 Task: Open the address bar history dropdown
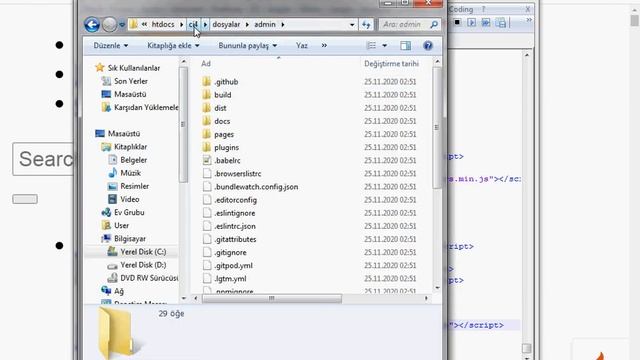(x=352, y=25)
